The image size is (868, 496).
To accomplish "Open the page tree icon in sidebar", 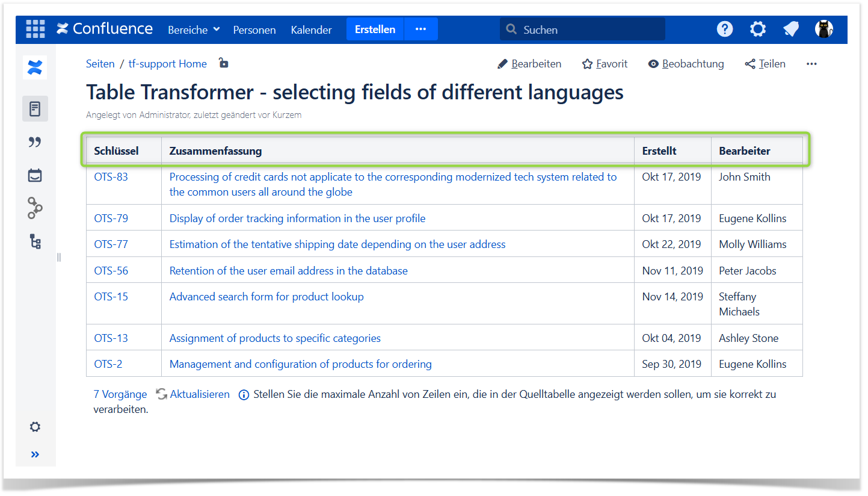I will pos(35,242).
